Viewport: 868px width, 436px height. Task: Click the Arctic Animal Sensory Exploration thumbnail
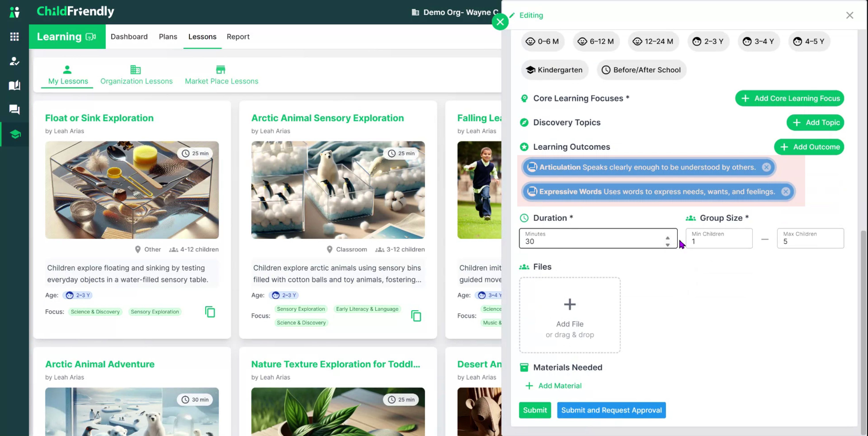tap(338, 190)
